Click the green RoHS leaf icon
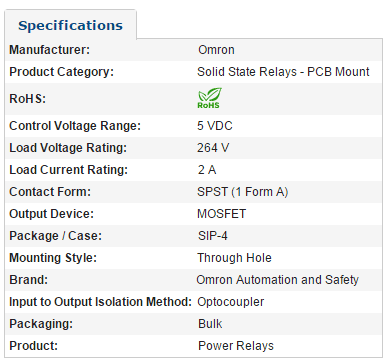388x362 pixels. pos(210,98)
